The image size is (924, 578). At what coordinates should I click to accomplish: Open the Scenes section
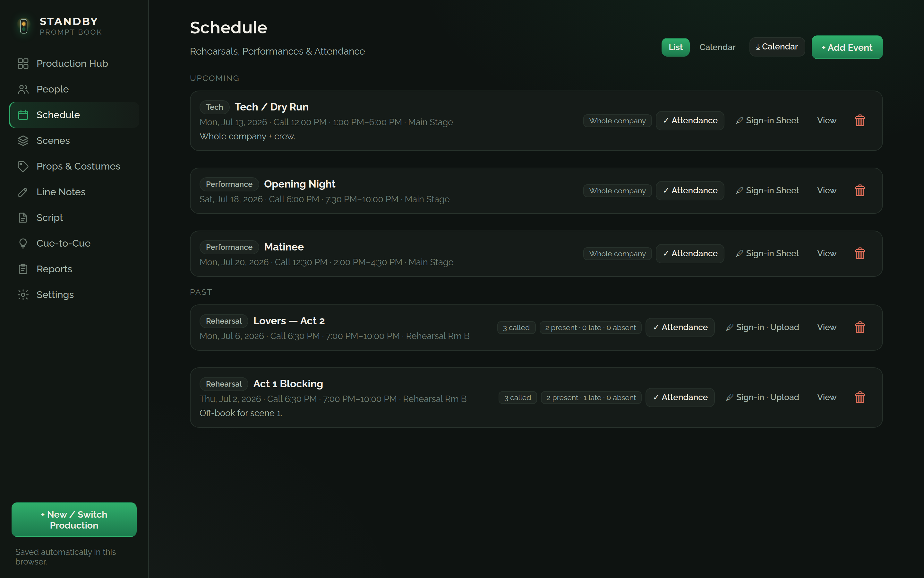click(x=74, y=141)
